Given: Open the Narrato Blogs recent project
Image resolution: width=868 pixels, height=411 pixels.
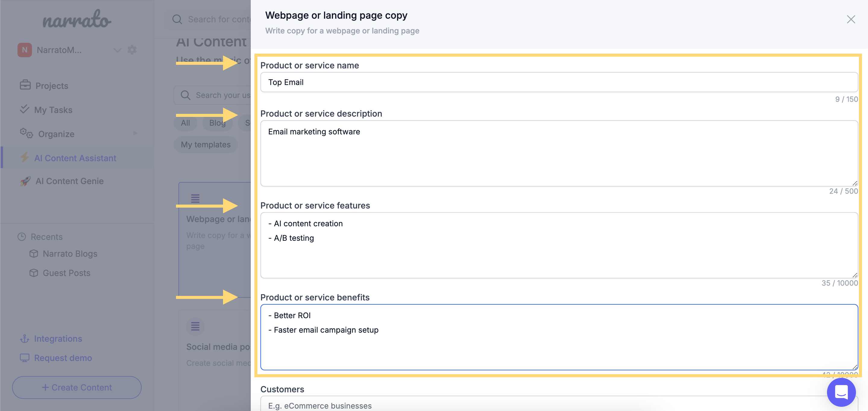Looking at the screenshot, I should click(70, 253).
